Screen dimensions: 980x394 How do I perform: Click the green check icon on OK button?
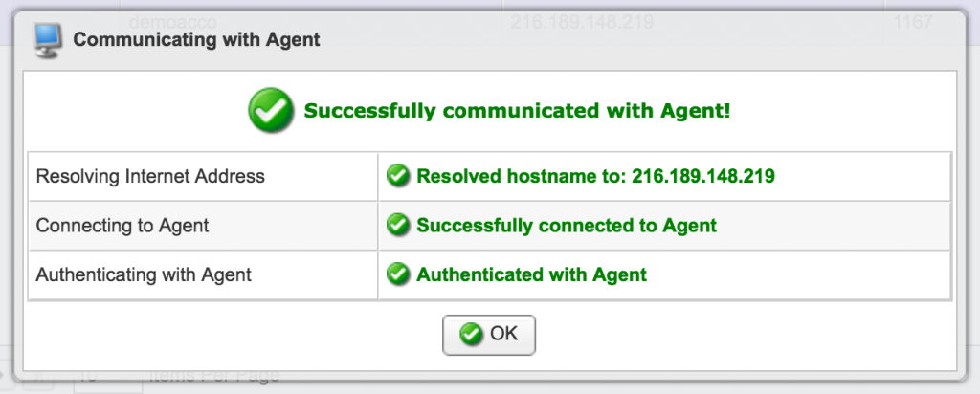pyautogui.click(x=470, y=334)
